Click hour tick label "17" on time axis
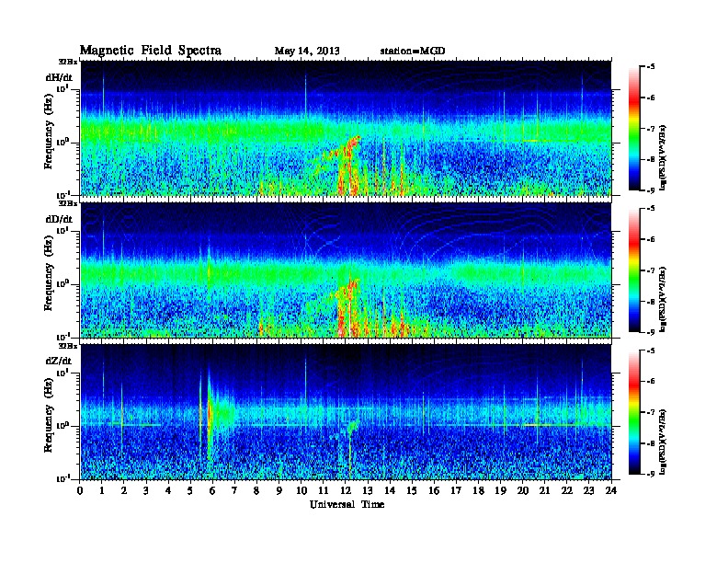The image size is (728, 563). 457,491
